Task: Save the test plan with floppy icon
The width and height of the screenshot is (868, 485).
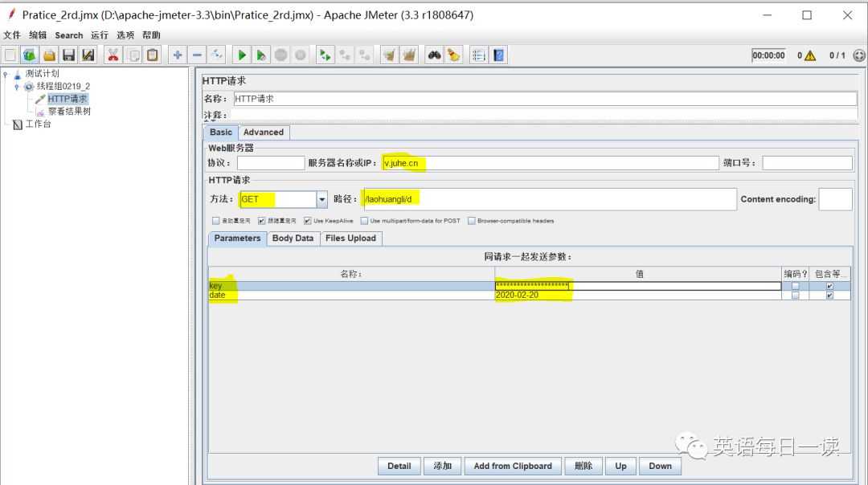Action: coord(68,55)
